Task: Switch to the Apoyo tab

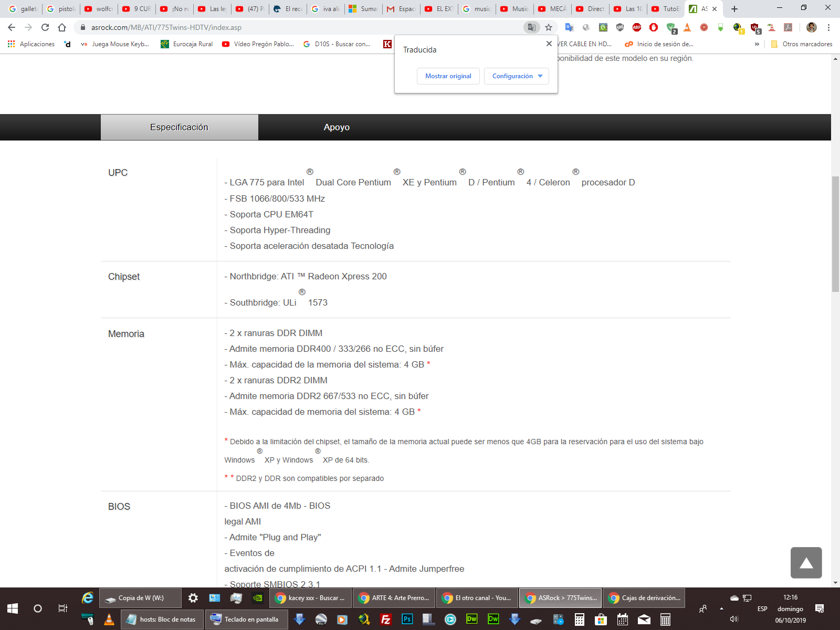Action: 337,127
